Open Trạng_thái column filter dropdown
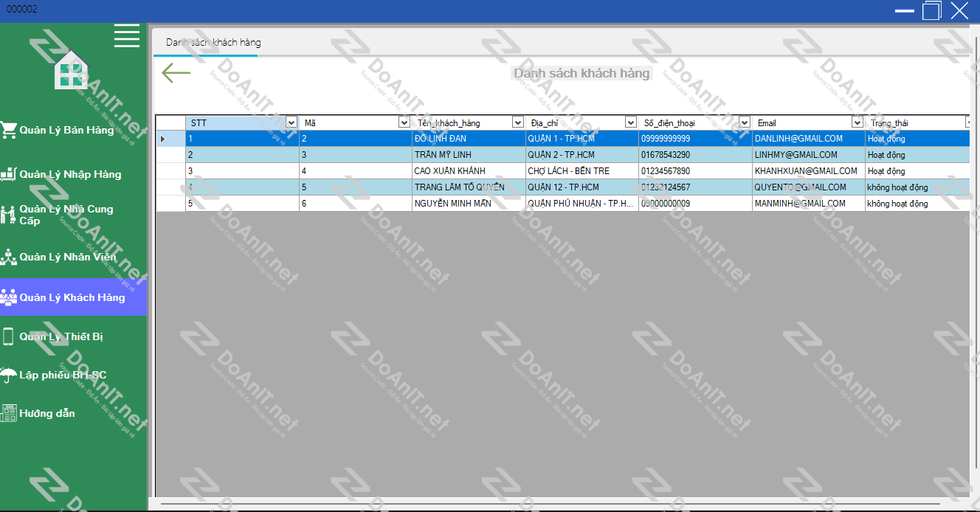 968,122
